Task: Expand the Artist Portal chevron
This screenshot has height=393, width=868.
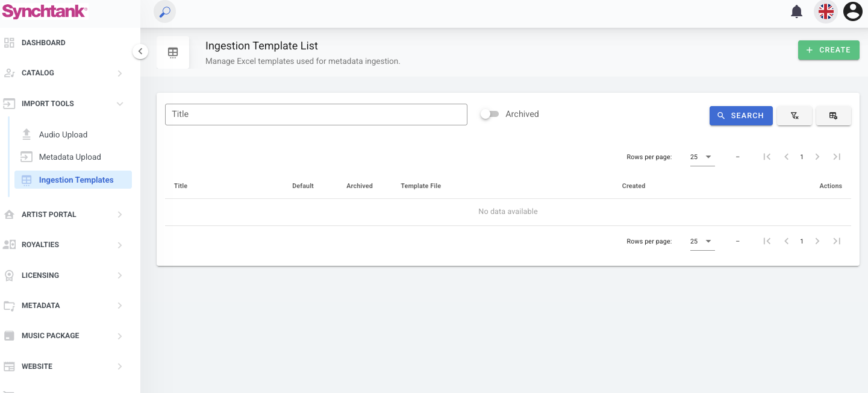Action: [120, 215]
